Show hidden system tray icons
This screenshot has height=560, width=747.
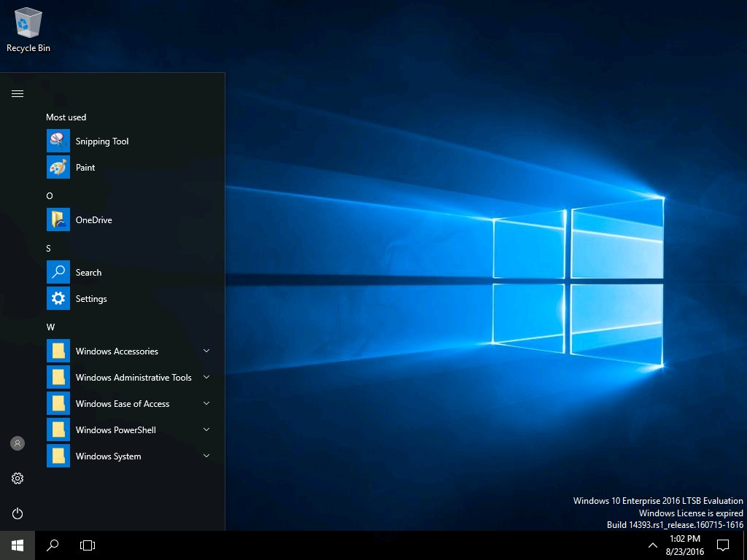653,545
